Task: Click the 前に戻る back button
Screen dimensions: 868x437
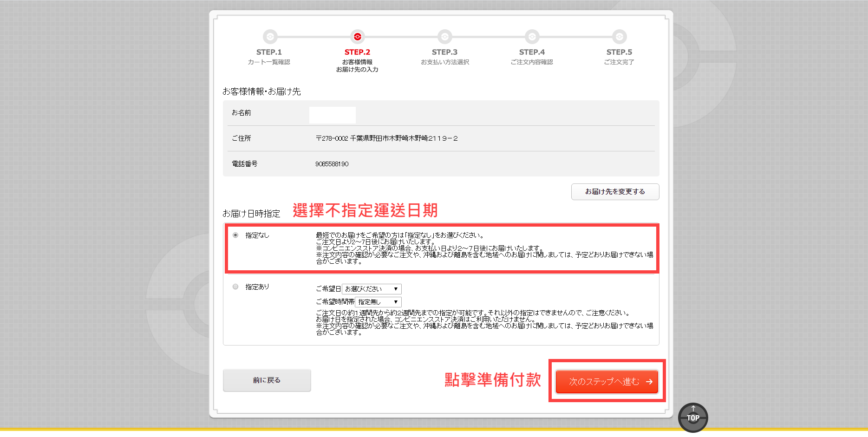Action: 267,380
